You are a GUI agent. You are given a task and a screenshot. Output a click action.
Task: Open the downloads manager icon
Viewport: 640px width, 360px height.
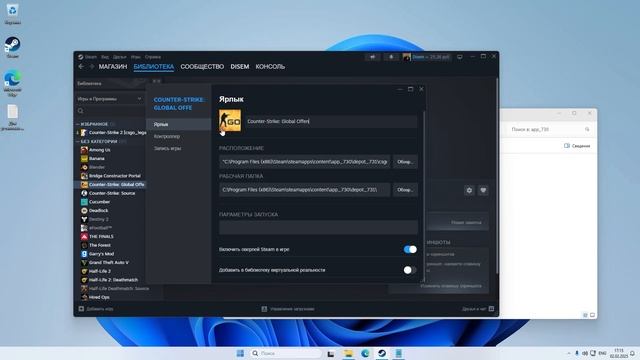pos(264,309)
